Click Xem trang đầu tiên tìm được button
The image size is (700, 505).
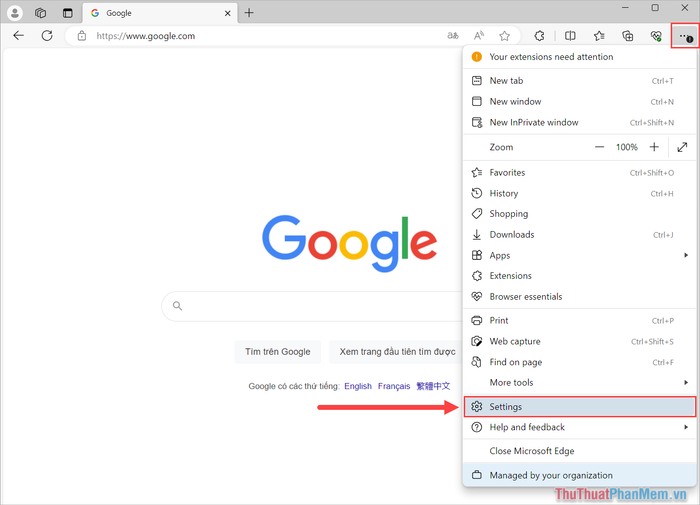coord(397,352)
